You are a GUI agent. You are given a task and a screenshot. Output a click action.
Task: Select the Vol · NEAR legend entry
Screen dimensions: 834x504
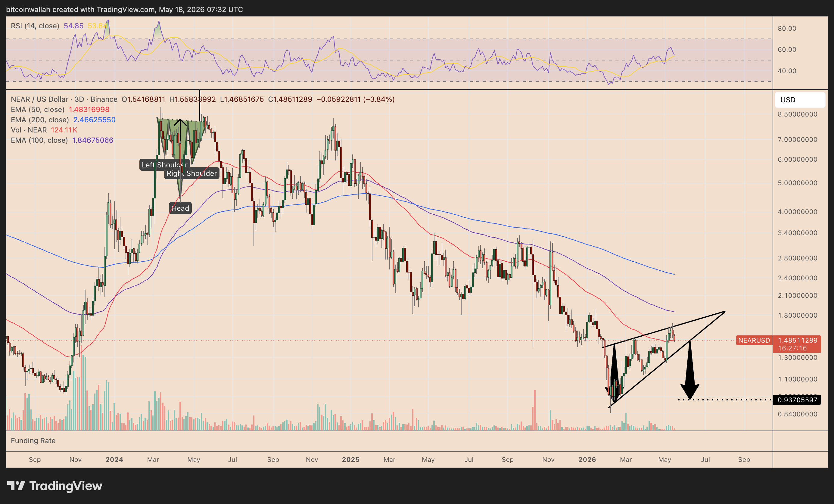(29, 130)
